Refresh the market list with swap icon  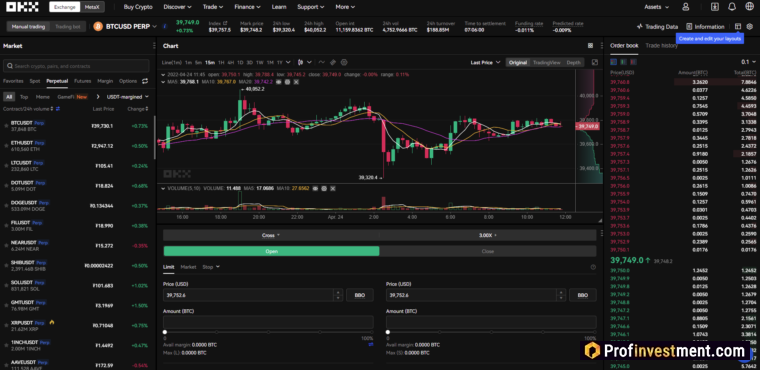pyautogui.click(x=144, y=81)
